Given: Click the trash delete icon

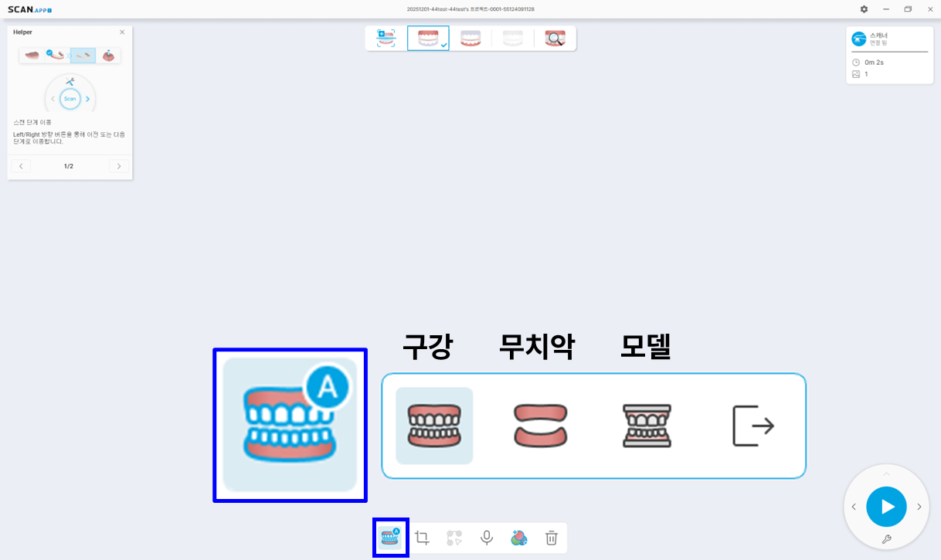Looking at the screenshot, I should click(551, 538).
